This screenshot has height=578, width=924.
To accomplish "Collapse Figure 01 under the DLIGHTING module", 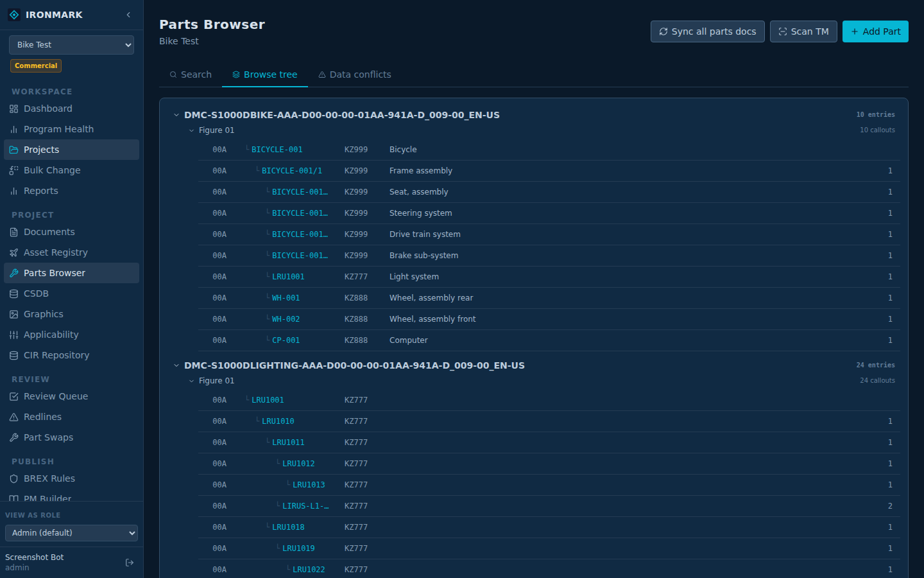I will coord(191,381).
